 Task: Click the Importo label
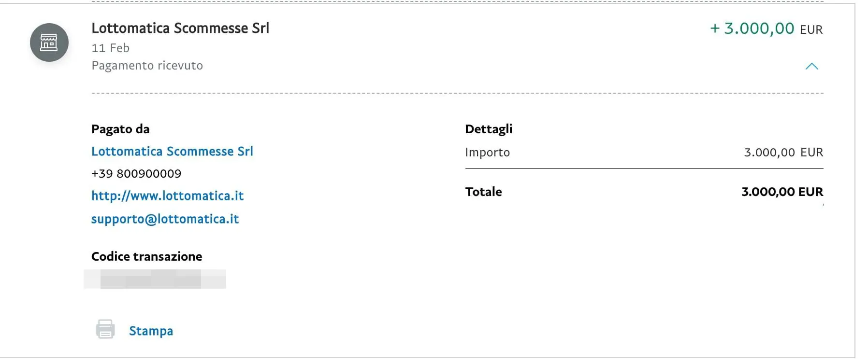487,153
